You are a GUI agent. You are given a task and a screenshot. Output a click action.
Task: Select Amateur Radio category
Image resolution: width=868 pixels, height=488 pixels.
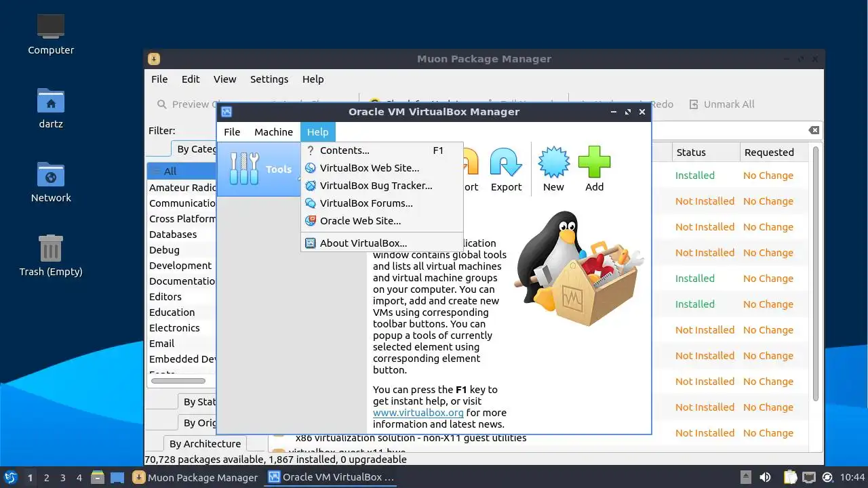point(182,188)
